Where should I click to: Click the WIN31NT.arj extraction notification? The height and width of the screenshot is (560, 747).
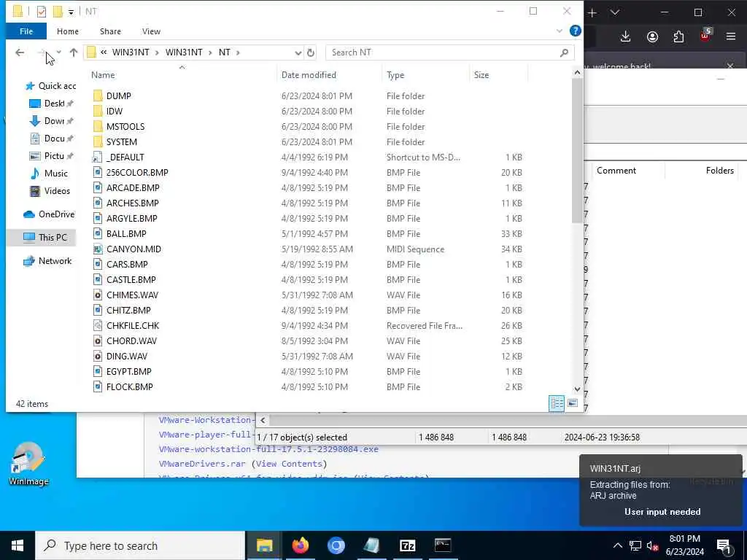(x=661, y=491)
